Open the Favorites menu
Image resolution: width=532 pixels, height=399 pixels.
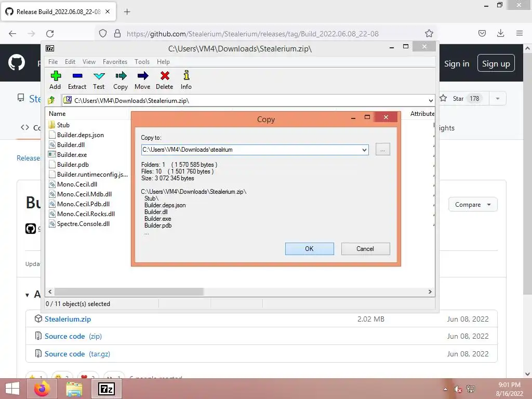115,62
